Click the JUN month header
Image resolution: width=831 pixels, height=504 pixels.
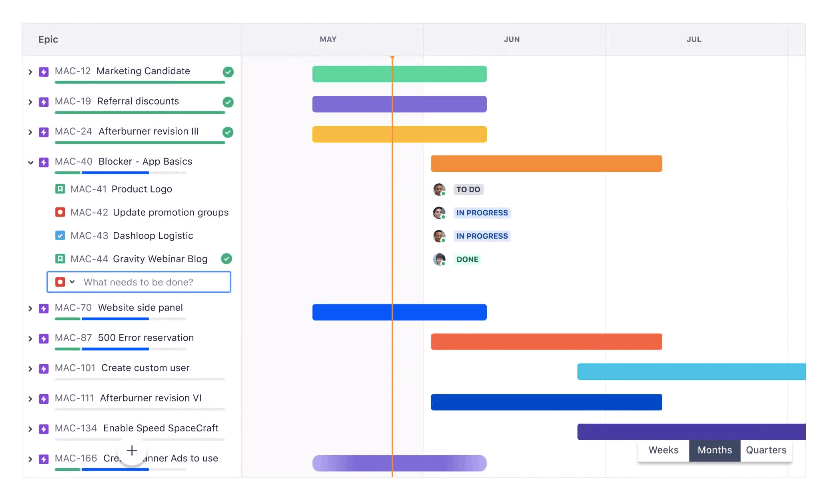tap(511, 39)
